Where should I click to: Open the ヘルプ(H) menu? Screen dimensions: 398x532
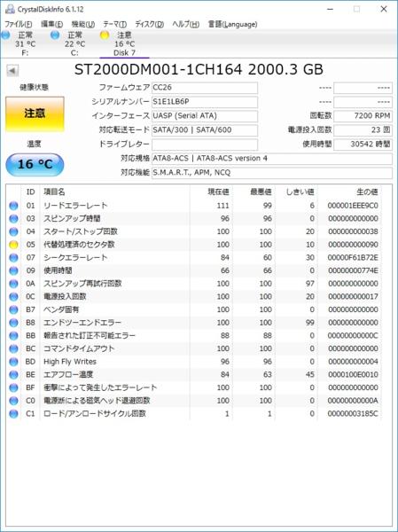(x=185, y=25)
